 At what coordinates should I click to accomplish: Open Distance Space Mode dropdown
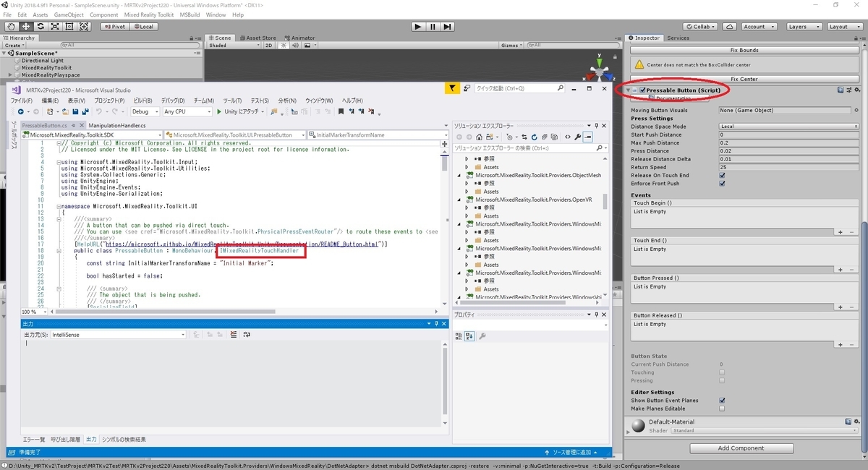(788, 126)
